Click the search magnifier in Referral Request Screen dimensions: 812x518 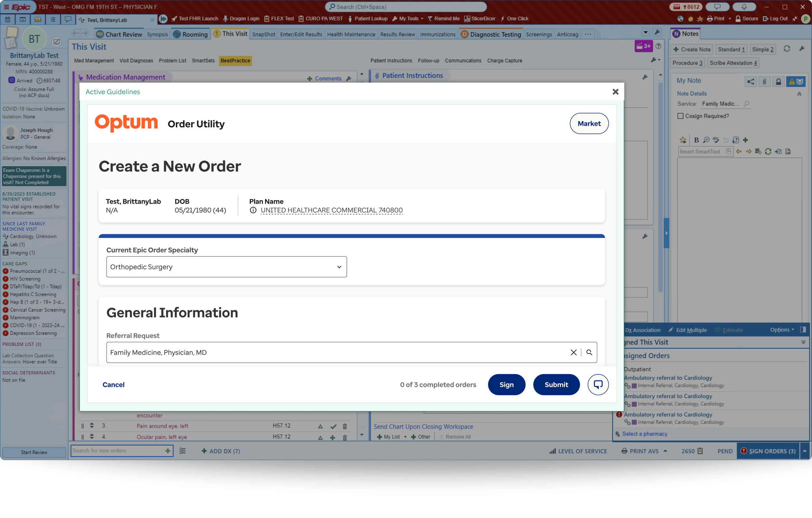tap(589, 352)
